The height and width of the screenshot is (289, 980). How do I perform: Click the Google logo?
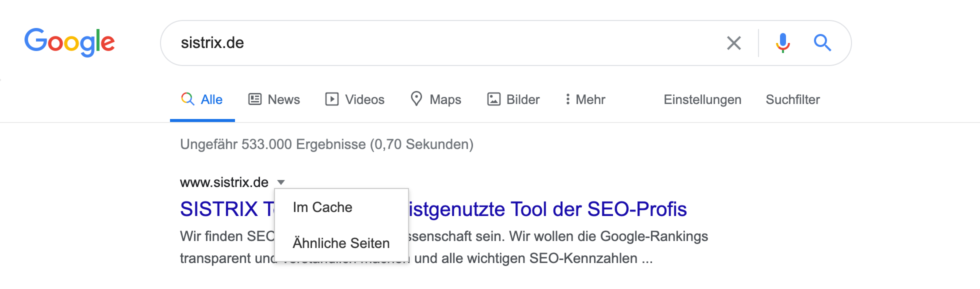69,42
